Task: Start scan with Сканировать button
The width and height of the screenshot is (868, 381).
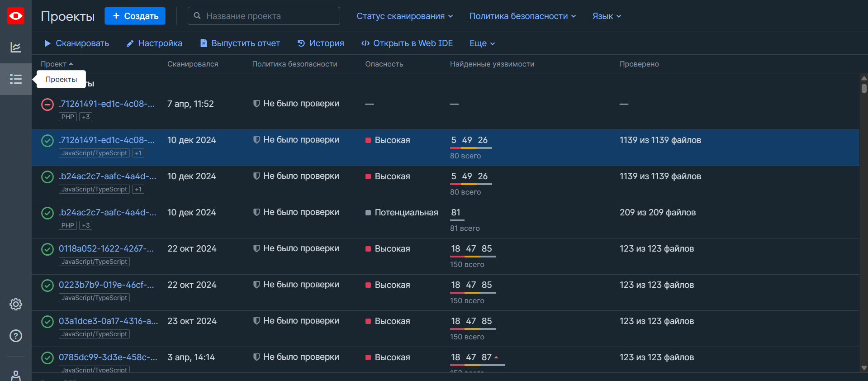Action: (x=76, y=43)
